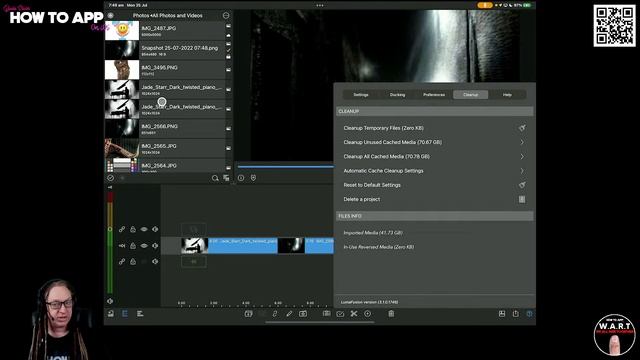Viewport: 640px width, 360px height.
Task: Toggle the link icon on the bottom track
Action: (122, 262)
